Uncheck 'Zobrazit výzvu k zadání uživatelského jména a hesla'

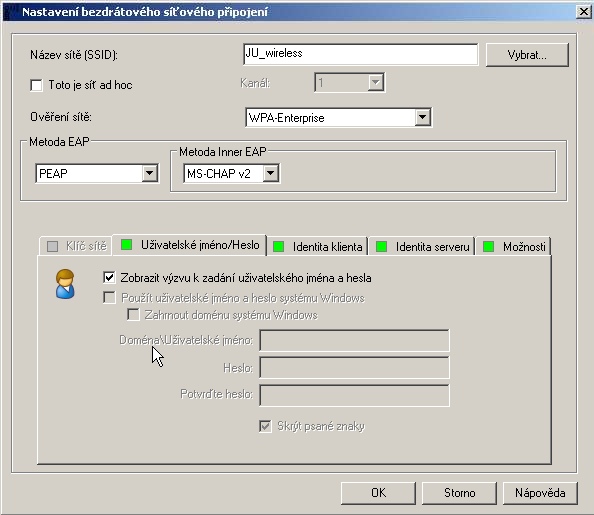point(109,277)
